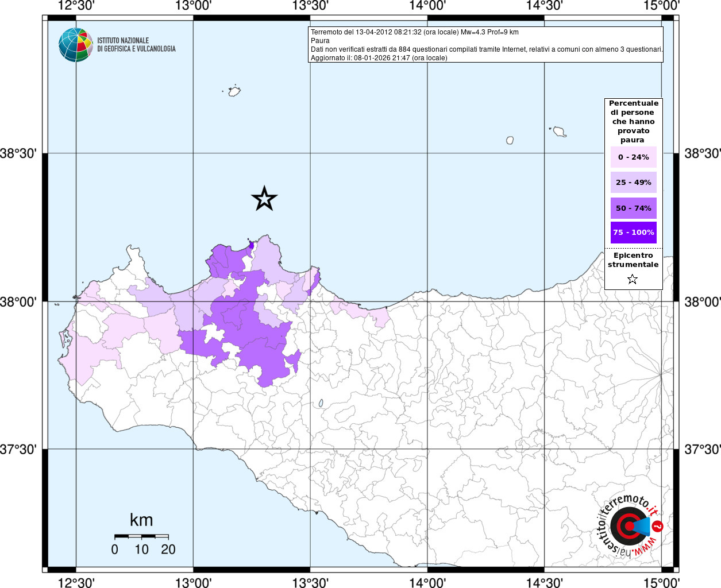This screenshot has width=721, height=588.
Task: Click the haisentitoilterremoto.it target logo
Action: click(629, 525)
